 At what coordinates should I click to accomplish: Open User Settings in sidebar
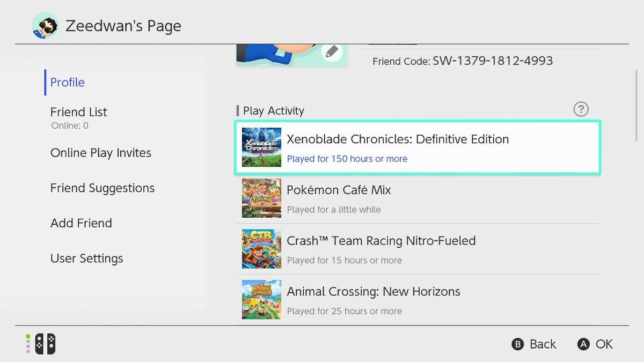[x=87, y=258]
